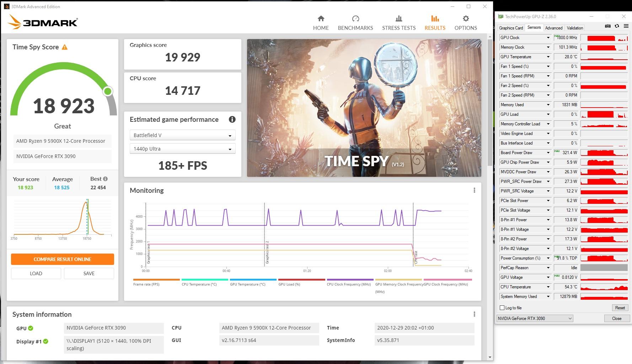Enable the Log to file checkbox

[x=502, y=308]
